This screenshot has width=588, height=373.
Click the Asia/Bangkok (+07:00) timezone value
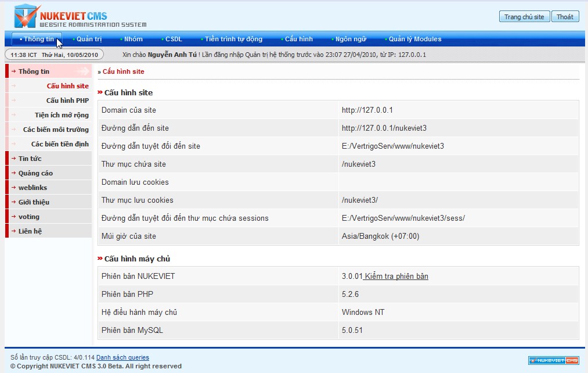point(380,236)
